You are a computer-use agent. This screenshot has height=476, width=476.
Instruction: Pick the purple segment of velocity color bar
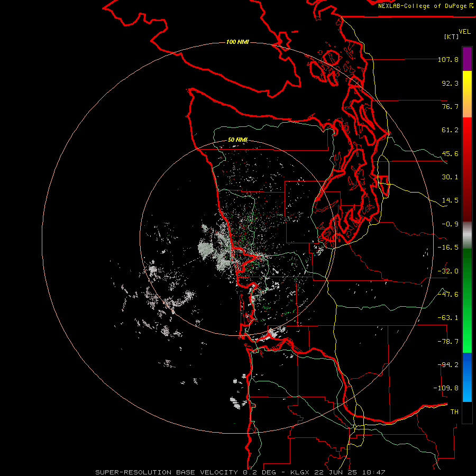click(467, 59)
